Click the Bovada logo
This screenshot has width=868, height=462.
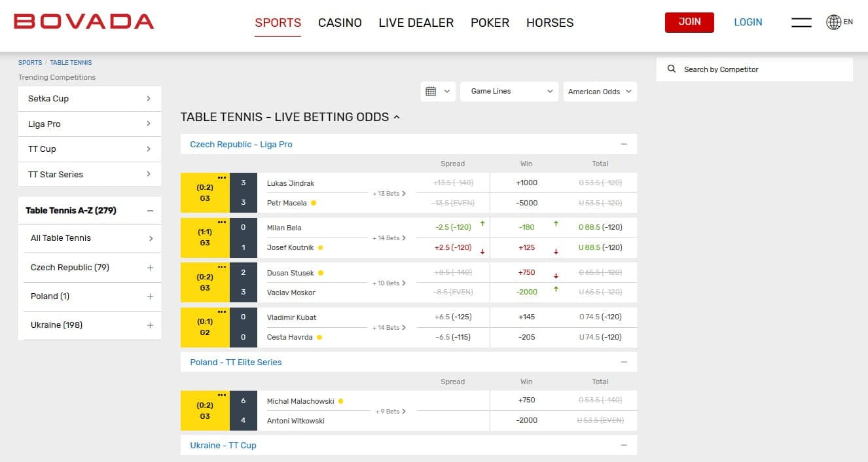click(84, 22)
